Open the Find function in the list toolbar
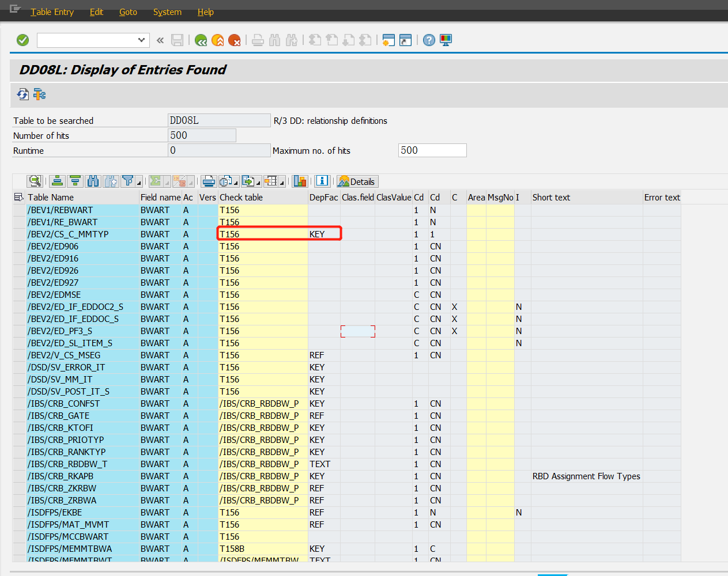 point(93,181)
